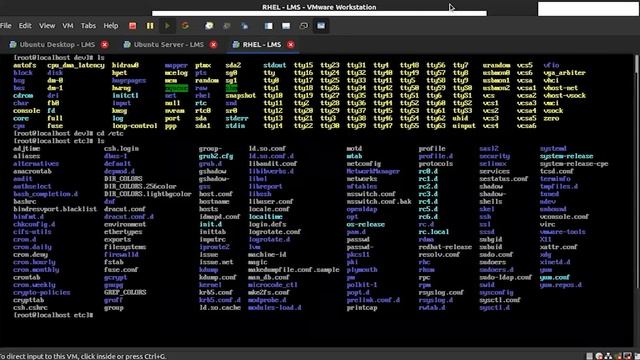This screenshot has height=360, width=640.
Task: Click 'bash_completion.d' directory name
Action: pos(45,194)
